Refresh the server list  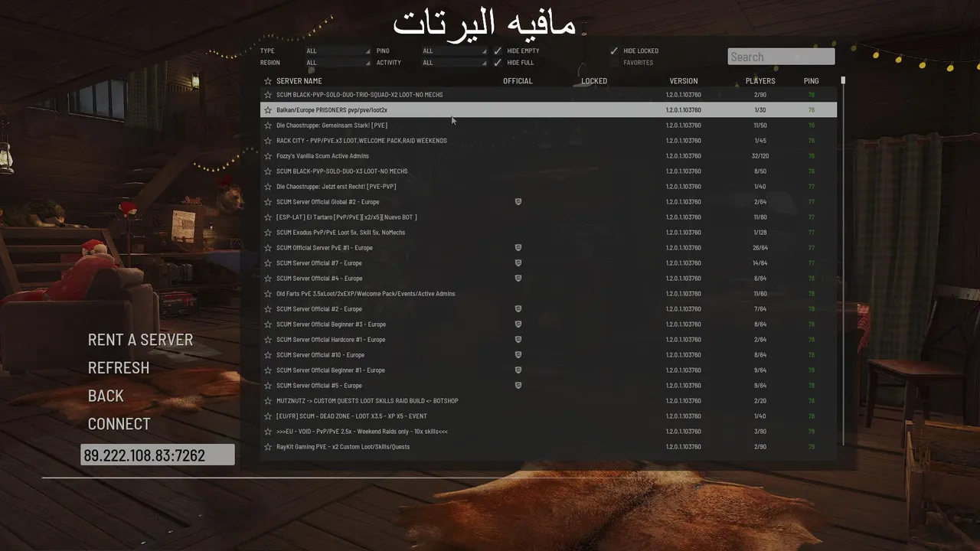coord(119,368)
